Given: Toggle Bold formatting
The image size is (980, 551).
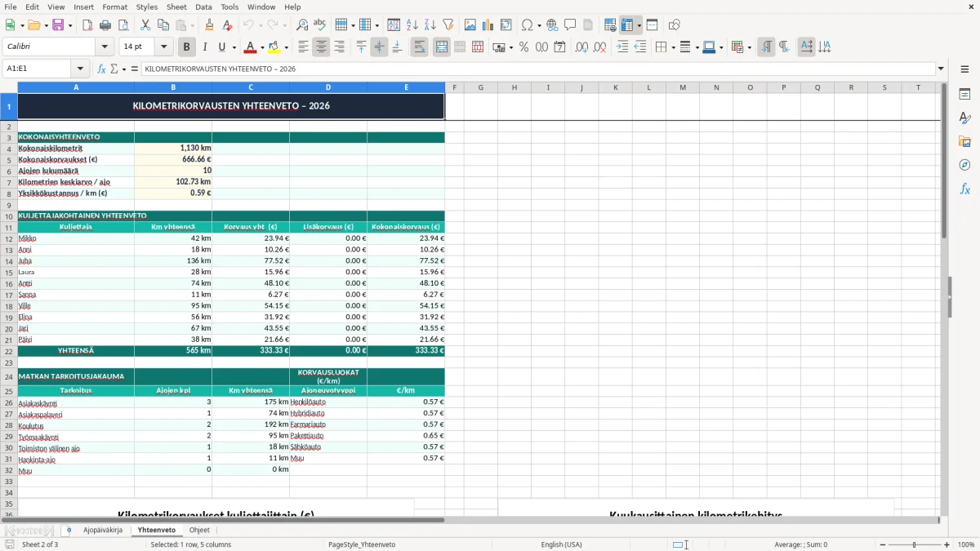Looking at the screenshot, I should tap(187, 47).
